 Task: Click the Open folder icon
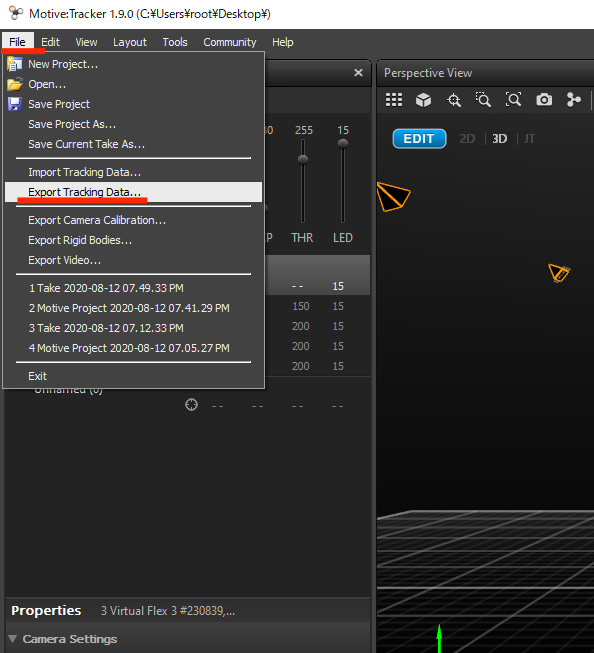pyautogui.click(x=15, y=84)
